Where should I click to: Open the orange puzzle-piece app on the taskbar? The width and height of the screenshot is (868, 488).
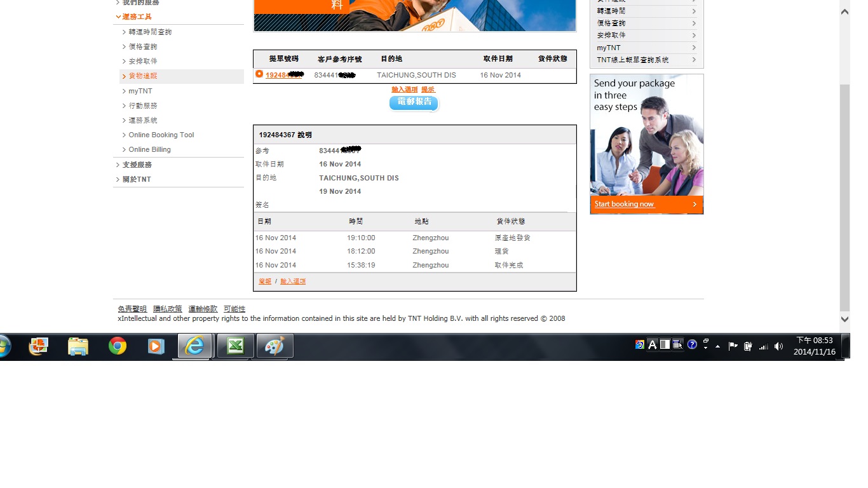click(x=39, y=346)
